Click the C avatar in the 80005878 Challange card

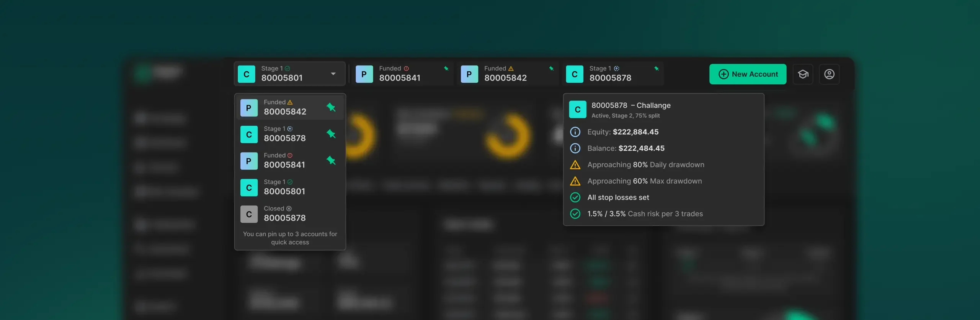pyautogui.click(x=578, y=110)
